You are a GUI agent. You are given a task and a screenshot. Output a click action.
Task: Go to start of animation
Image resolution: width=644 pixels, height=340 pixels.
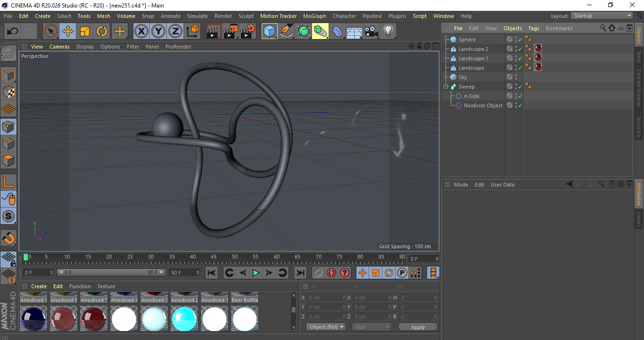point(212,273)
